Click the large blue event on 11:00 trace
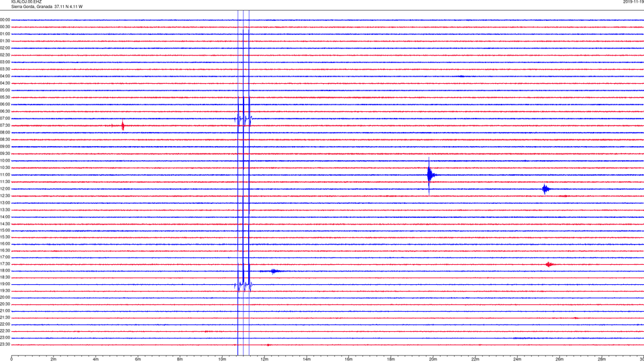 pyautogui.click(x=430, y=175)
